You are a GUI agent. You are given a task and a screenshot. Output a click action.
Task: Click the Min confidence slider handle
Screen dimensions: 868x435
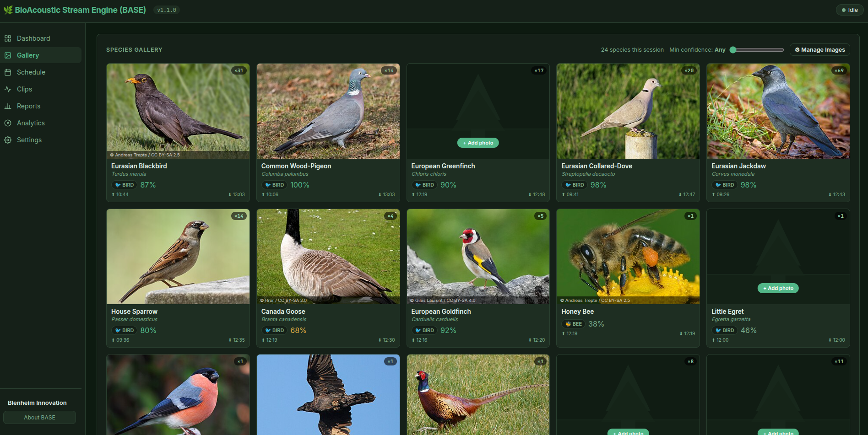(x=733, y=50)
